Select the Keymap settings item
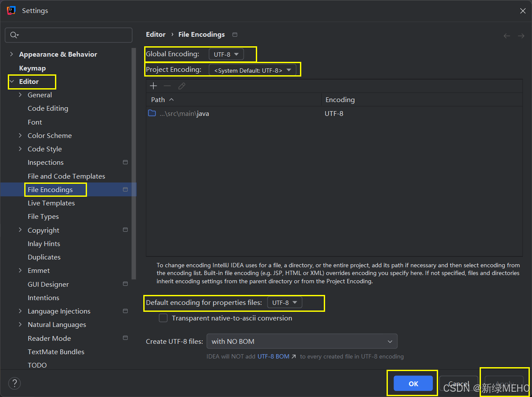The image size is (532, 397). pos(32,68)
